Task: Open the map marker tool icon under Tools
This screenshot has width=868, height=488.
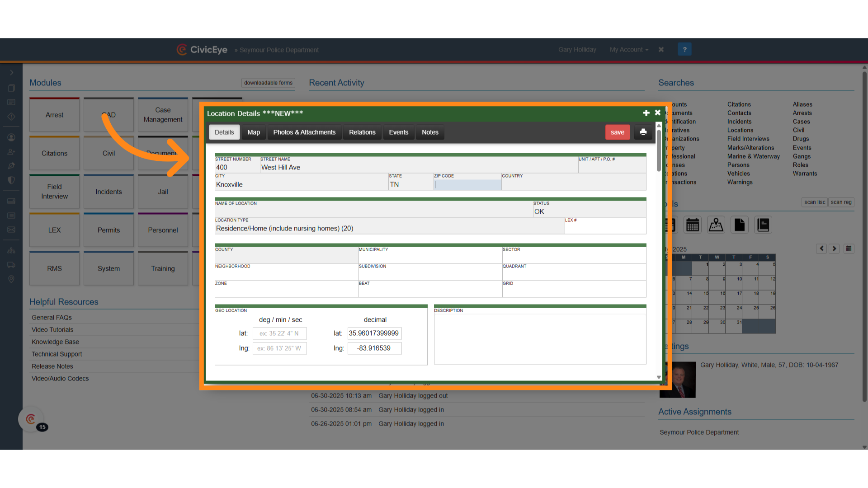Action: (716, 225)
